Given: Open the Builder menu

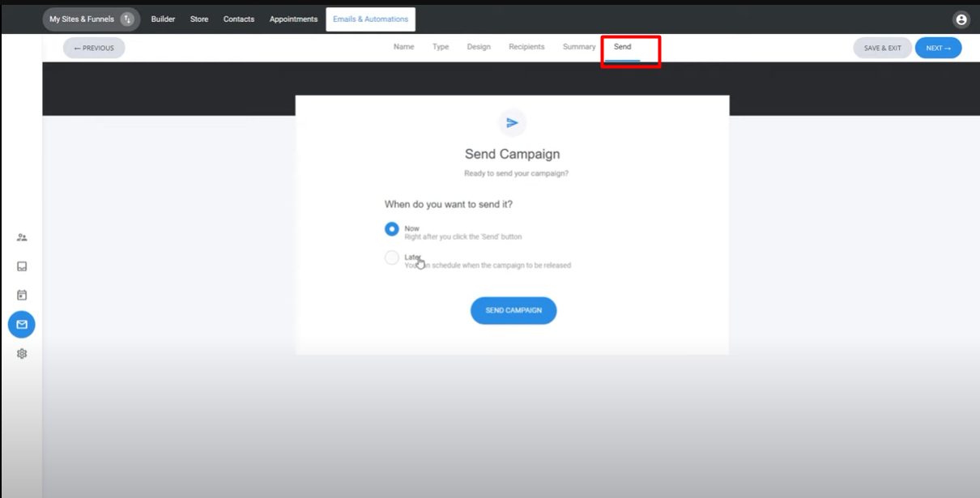Looking at the screenshot, I should [x=163, y=19].
